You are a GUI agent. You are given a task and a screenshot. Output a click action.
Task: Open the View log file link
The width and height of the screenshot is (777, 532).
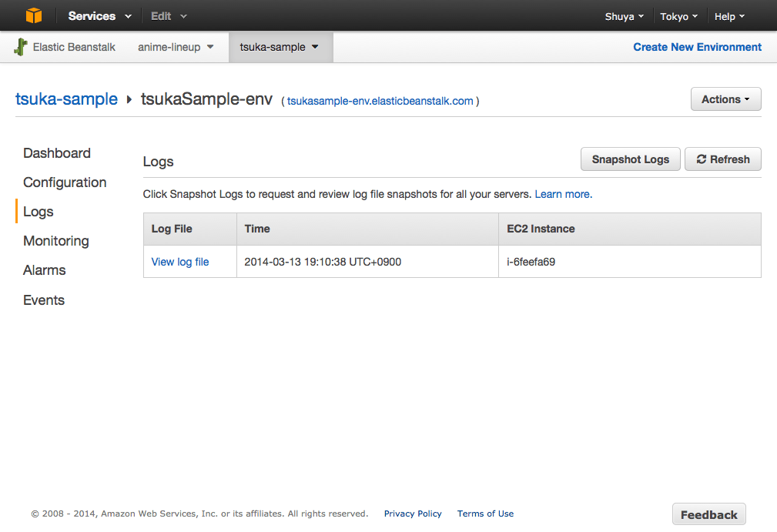pyautogui.click(x=180, y=262)
